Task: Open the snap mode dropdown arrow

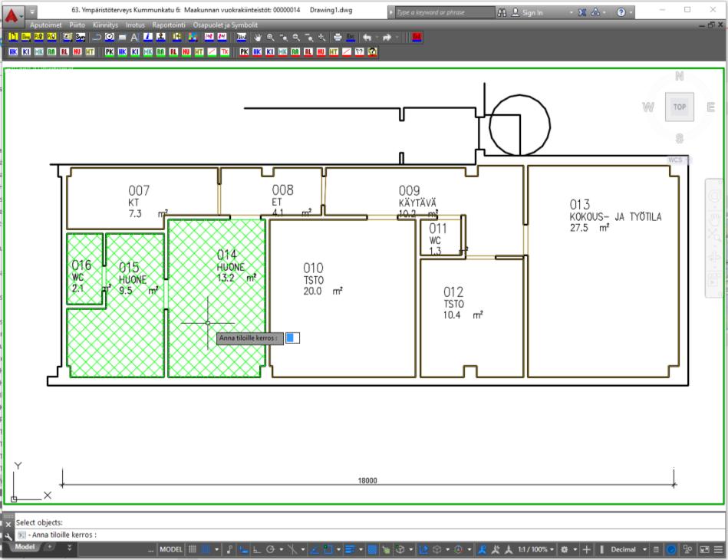Action: coord(216,550)
